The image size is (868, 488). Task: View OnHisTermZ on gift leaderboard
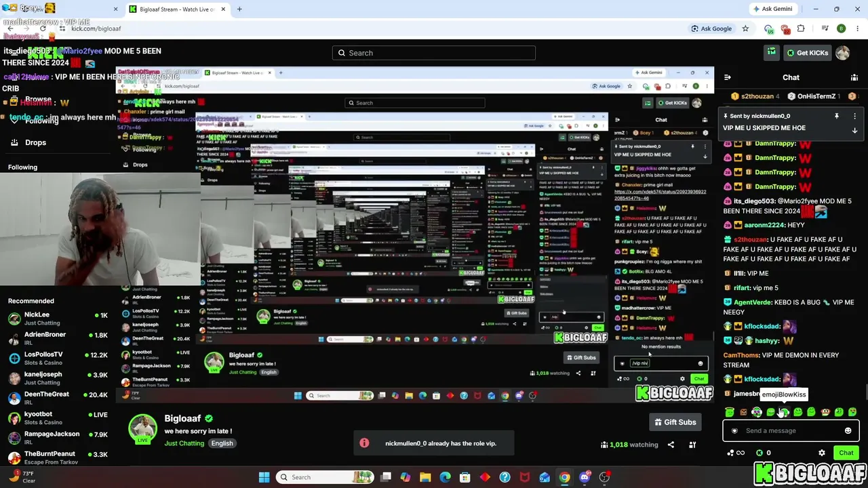point(815,96)
